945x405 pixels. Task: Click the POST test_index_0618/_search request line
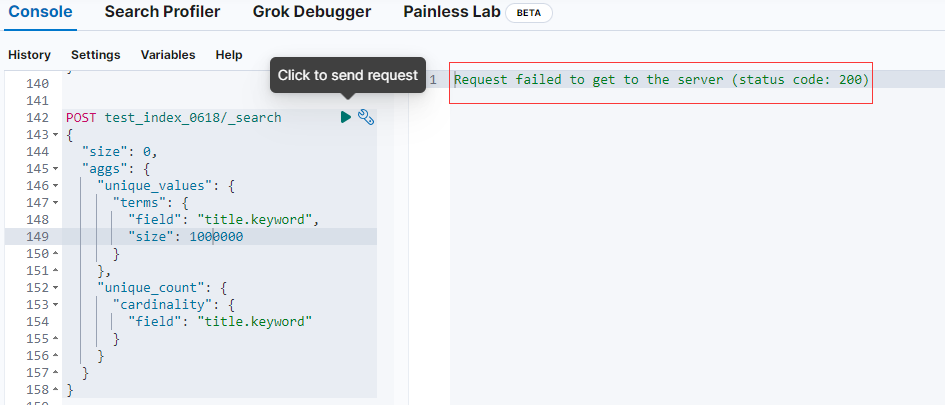click(174, 118)
